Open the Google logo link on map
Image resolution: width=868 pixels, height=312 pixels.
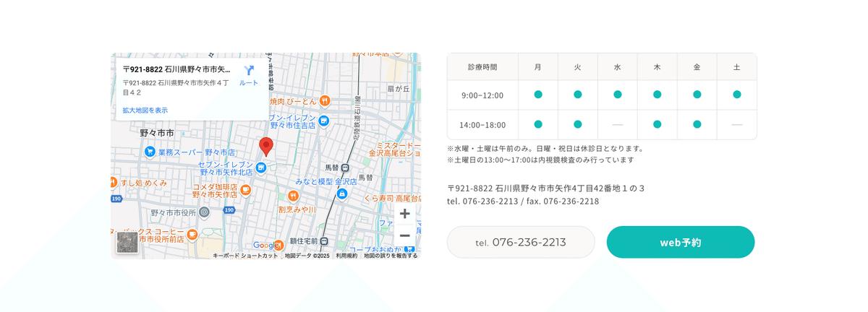click(266, 246)
